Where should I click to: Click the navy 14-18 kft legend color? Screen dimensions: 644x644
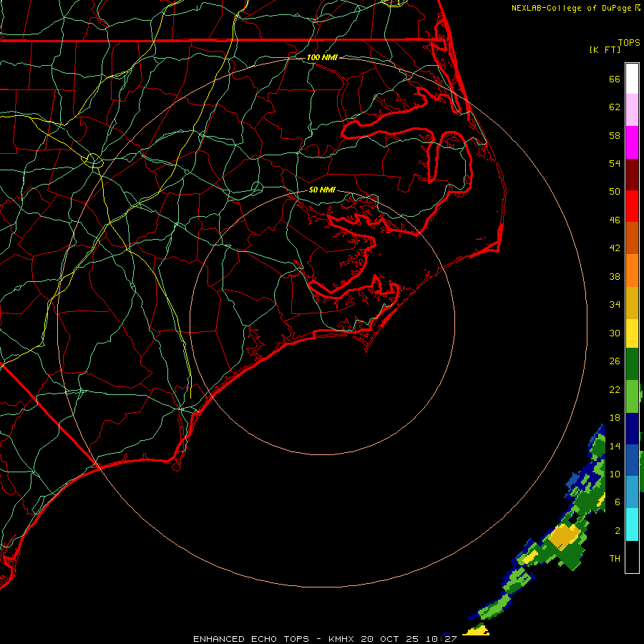[x=632, y=429]
